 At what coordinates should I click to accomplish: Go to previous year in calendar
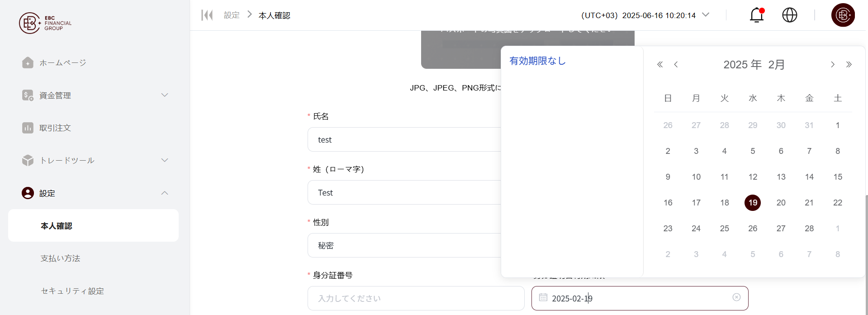point(660,65)
